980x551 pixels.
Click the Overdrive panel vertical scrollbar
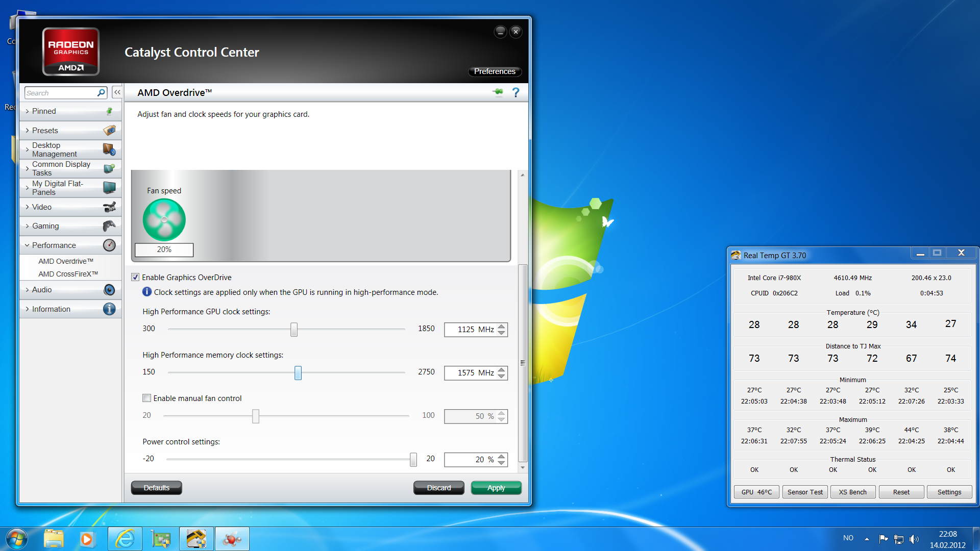coord(523,362)
